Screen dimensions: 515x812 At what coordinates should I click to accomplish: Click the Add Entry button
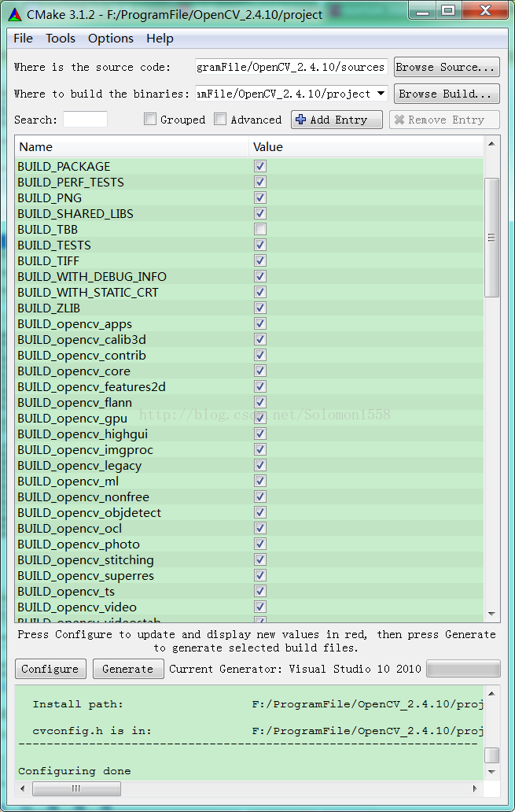(337, 120)
